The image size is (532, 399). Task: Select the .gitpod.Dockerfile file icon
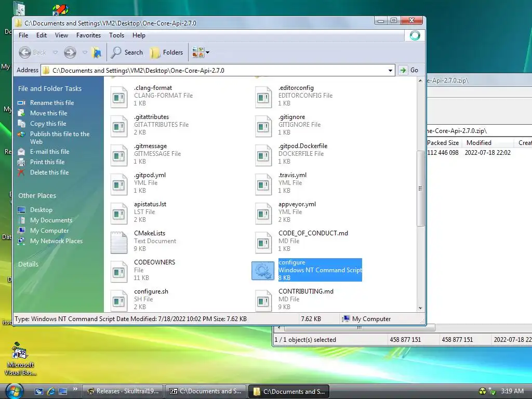coord(263,155)
